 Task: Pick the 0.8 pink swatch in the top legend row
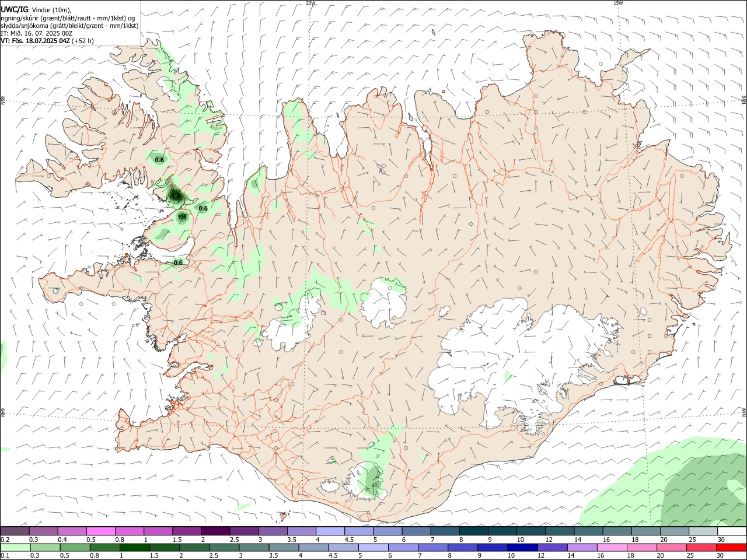[129, 531]
